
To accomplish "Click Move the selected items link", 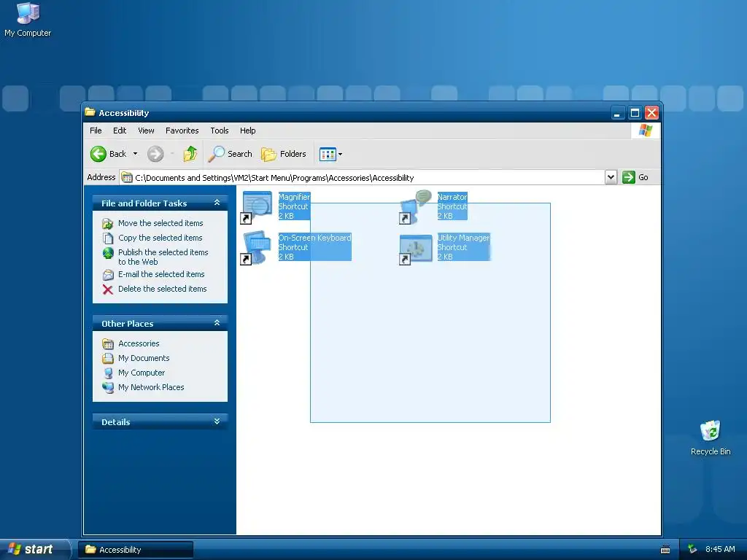I will pyautogui.click(x=160, y=223).
